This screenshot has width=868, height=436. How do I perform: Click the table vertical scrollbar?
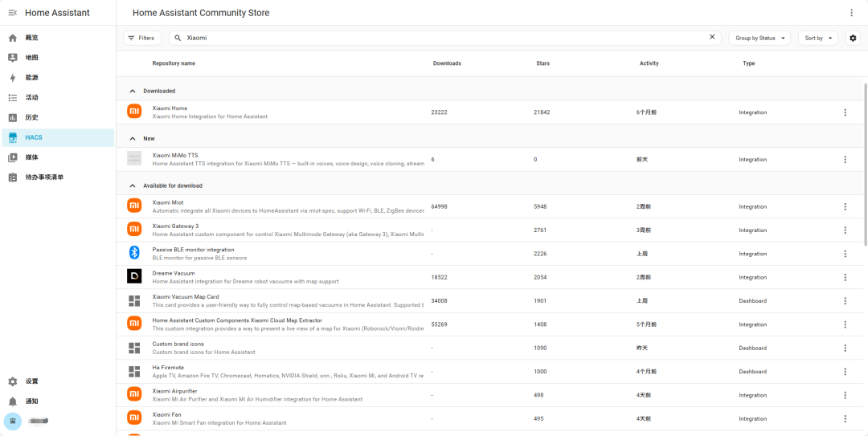866,165
